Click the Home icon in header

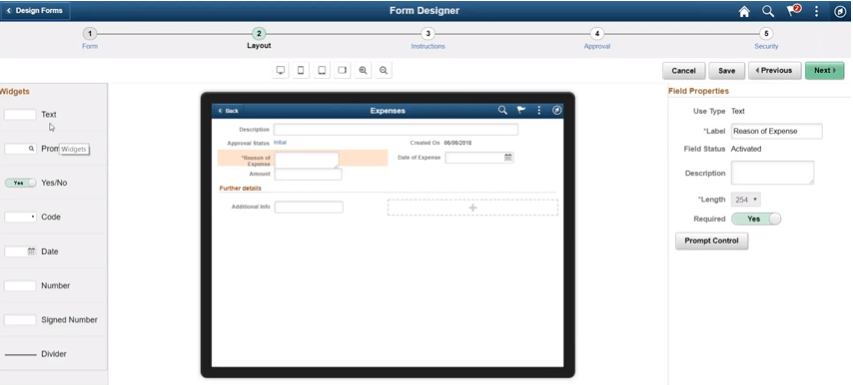pyautogui.click(x=744, y=11)
